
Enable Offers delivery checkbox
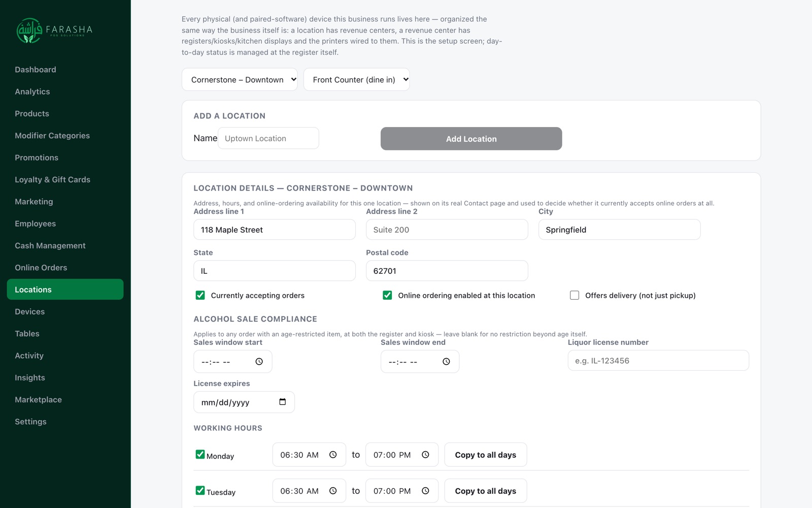pos(574,295)
